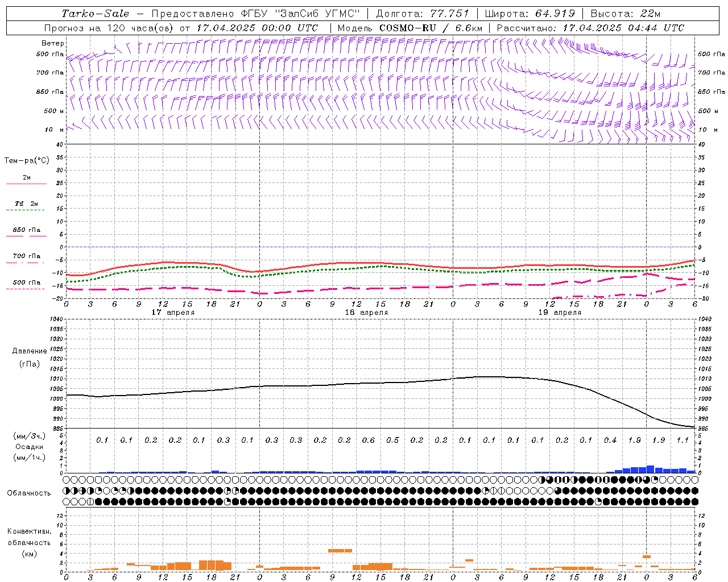728x582 pixels.
Task: Click the 0.4 precipitation amount
Action: click(x=610, y=440)
